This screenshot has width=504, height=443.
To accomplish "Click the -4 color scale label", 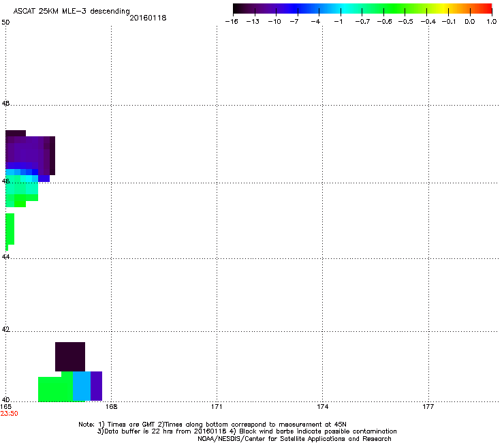I will point(315,22).
